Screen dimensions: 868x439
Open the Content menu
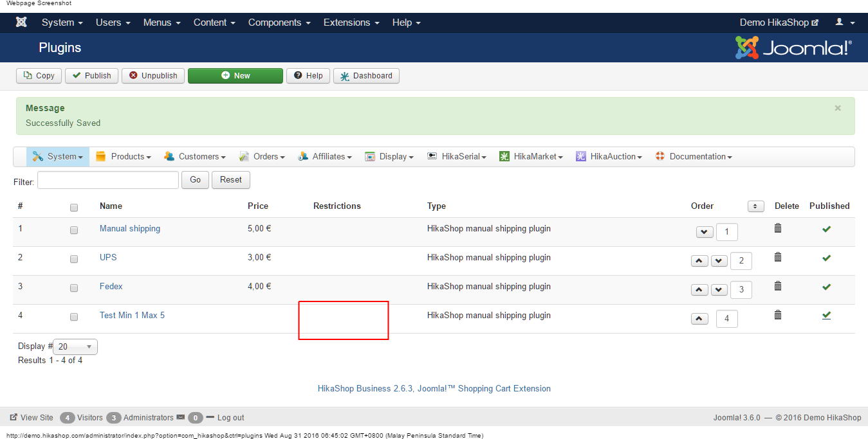click(x=215, y=22)
